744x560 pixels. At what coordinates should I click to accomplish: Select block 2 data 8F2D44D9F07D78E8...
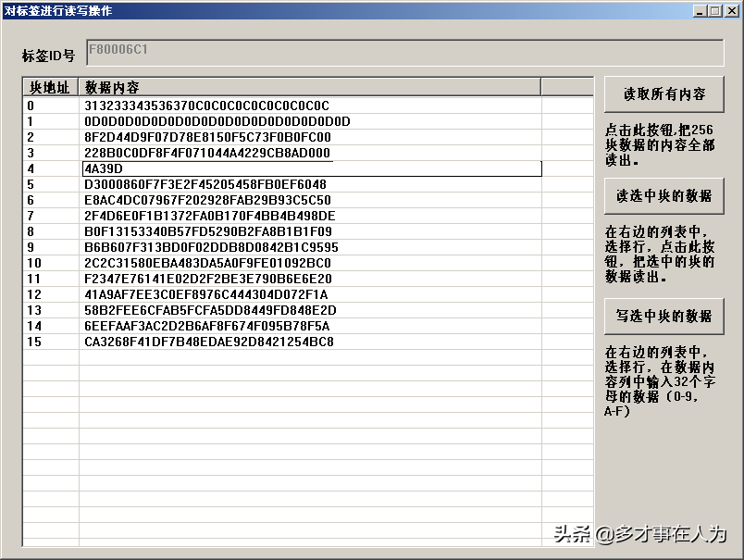[x=207, y=137]
